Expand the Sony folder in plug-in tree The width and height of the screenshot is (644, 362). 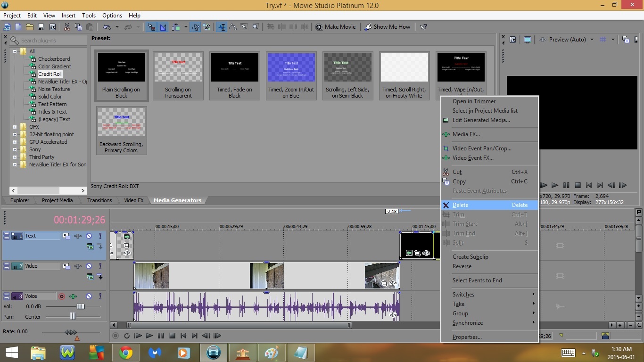coord(15,149)
